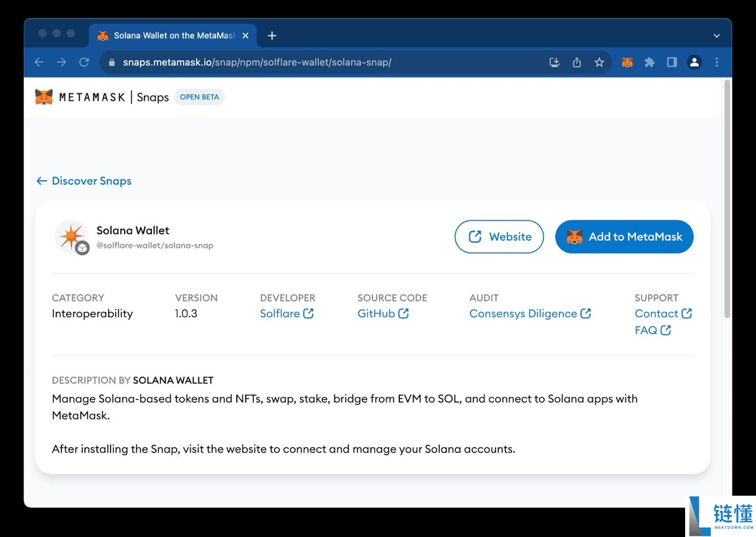756x537 pixels.
Task: Click the @solflare-wallet/solana-snap package name
Action: [155, 245]
